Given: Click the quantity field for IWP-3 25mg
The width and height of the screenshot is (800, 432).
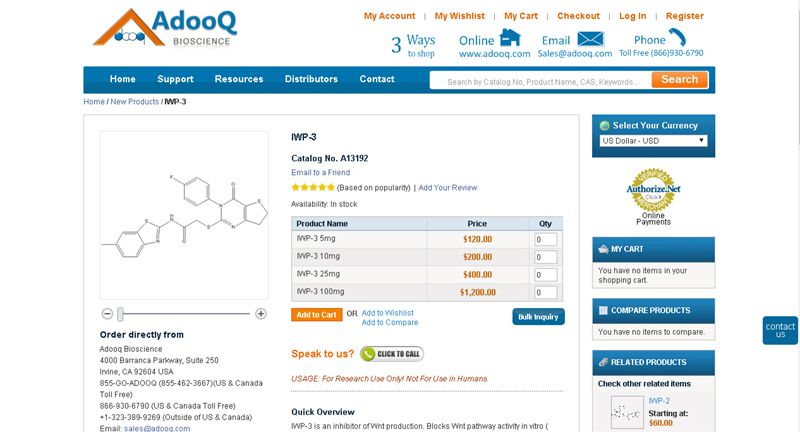Looking at the screenshot, I should point(545,275).
